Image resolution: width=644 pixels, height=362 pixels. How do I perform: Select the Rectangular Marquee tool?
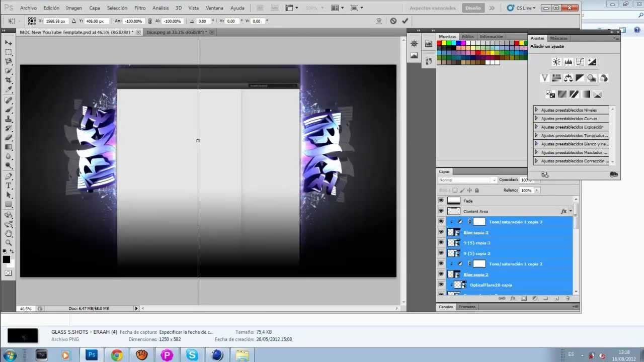pos(9,52)
